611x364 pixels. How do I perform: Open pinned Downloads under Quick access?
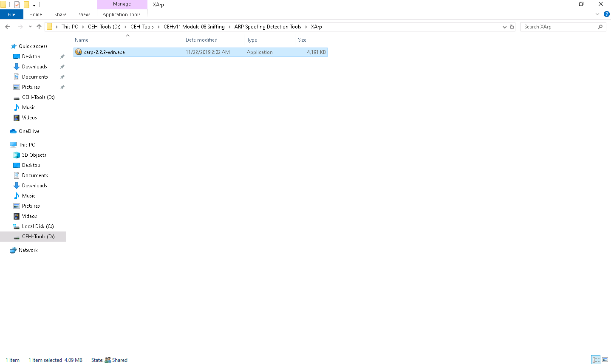(x=34, y=67)
